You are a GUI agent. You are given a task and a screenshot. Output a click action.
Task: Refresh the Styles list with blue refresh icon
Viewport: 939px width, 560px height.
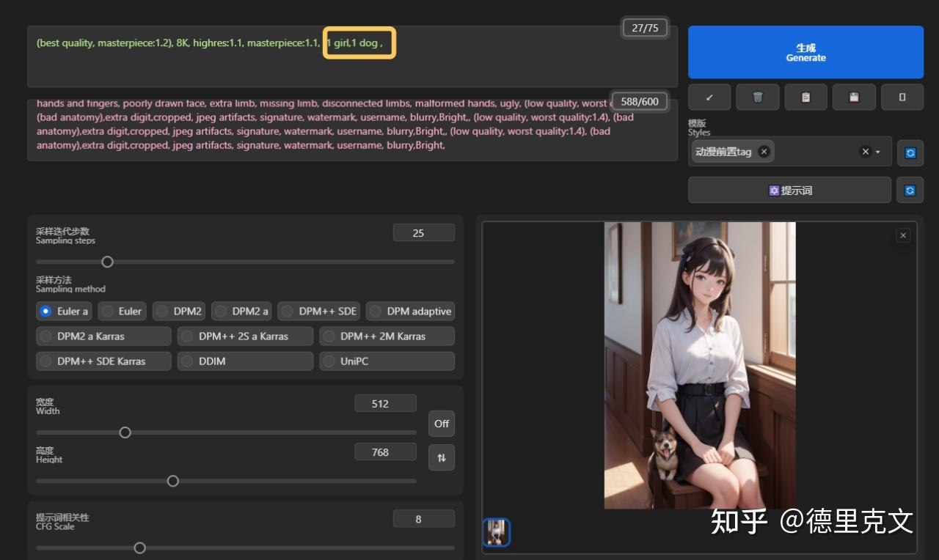910,152
